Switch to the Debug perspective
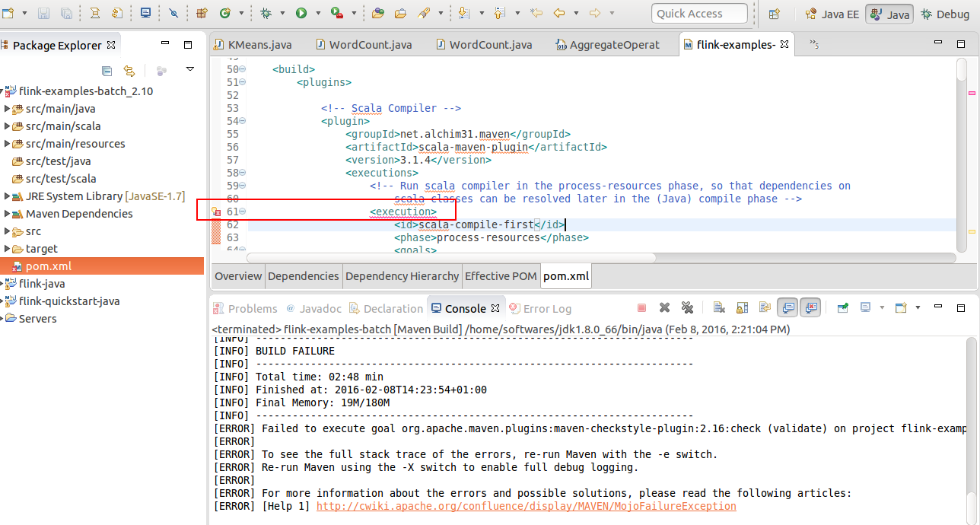 944,14
